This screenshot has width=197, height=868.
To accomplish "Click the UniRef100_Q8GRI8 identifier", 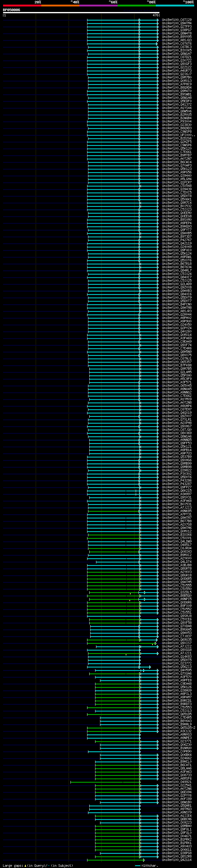I will point(177,575).
